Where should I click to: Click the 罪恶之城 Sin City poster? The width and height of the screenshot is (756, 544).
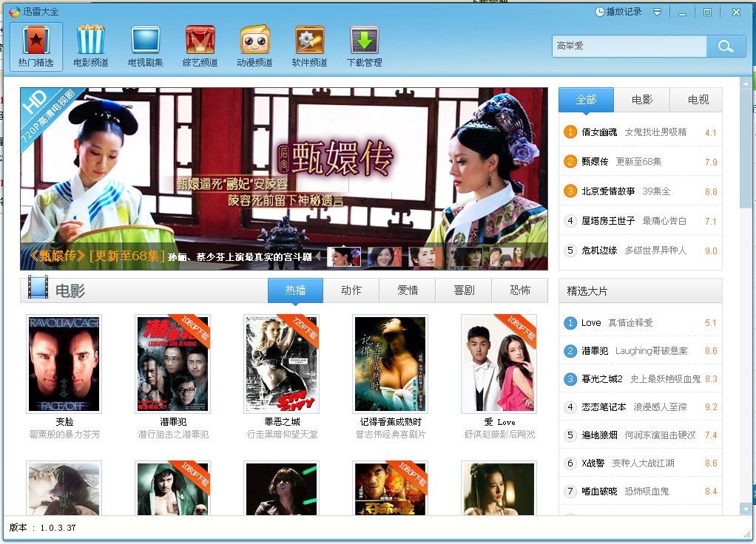click(x=282, y=364)
